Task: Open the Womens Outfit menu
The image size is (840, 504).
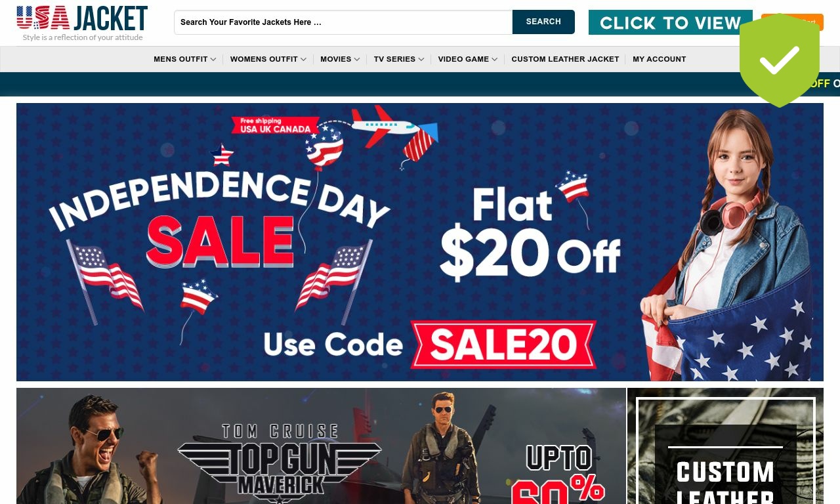Action: coord(264,59)
